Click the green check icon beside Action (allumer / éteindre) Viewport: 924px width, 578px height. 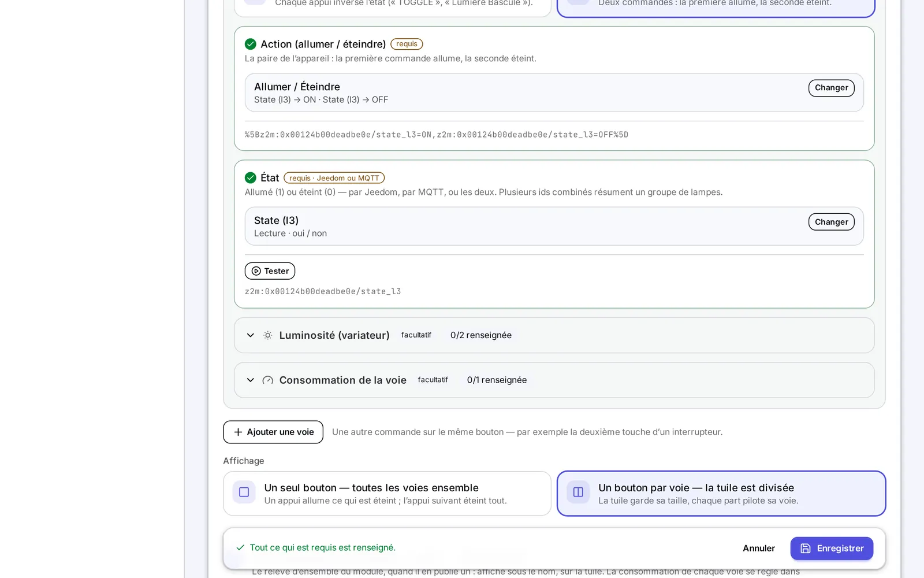pyautogui.click(x=250, y=44)
